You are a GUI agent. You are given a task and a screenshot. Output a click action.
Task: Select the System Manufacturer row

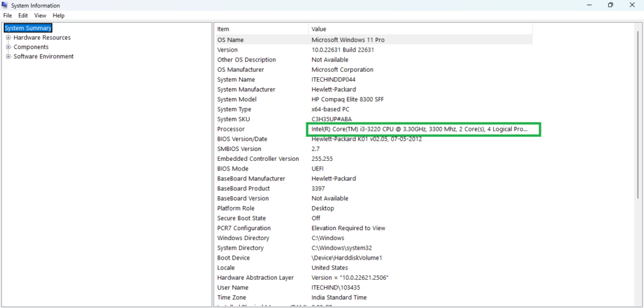(374, 89)
